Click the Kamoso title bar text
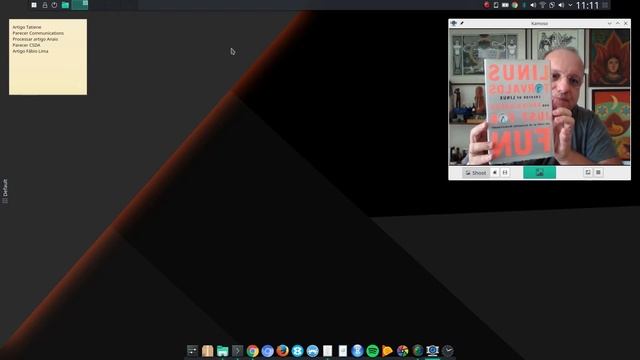Viewport: 640px width, 360px height. pyautogui.click(x=539, y=24)
